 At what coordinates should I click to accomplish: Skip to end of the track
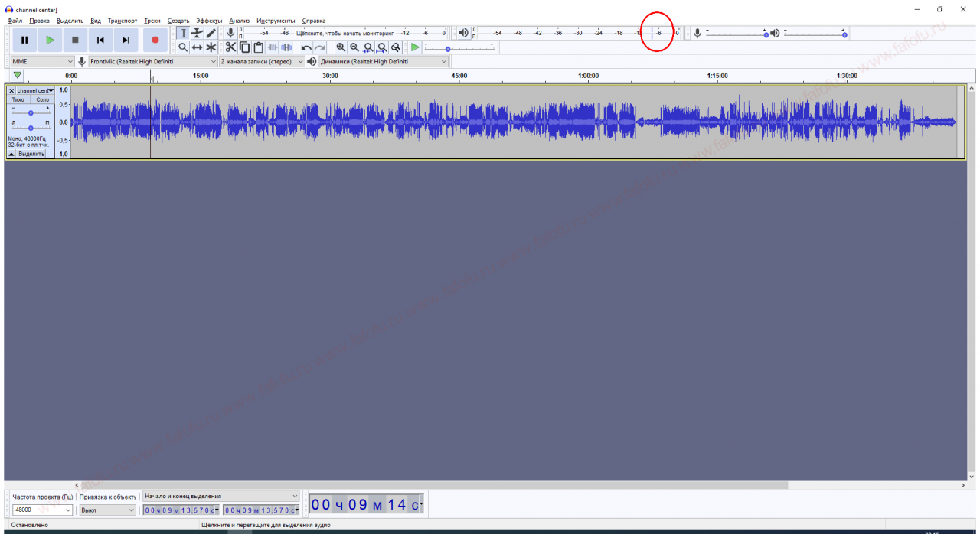(x=126, y=40)
